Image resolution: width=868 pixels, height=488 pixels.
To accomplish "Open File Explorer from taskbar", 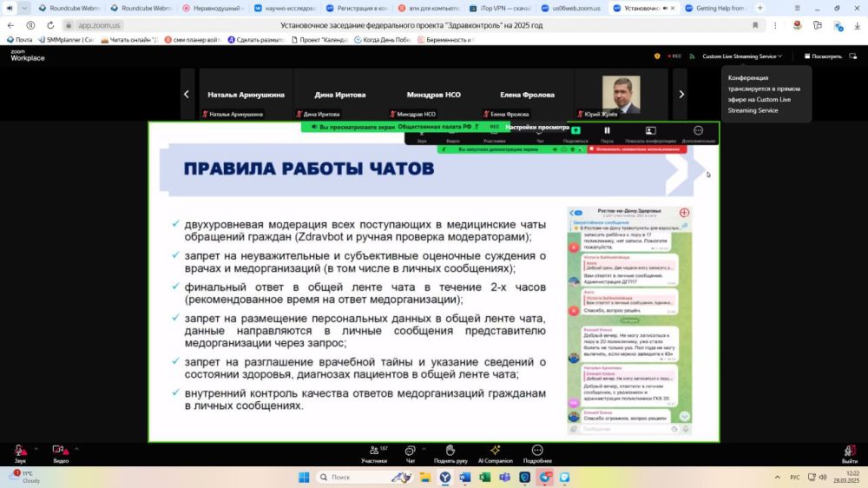I will [x=424, y=478].
